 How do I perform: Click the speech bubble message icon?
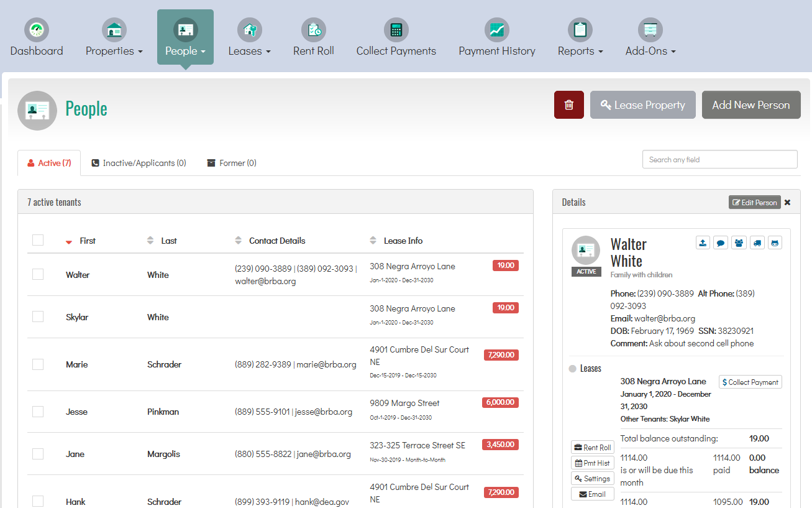point(721,242)
